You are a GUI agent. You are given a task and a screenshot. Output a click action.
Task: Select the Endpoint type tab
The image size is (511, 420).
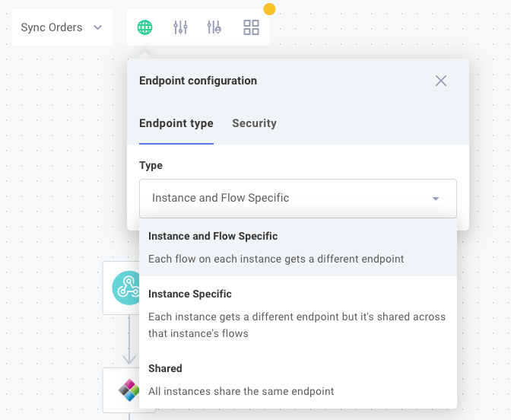tap(176, 123)
